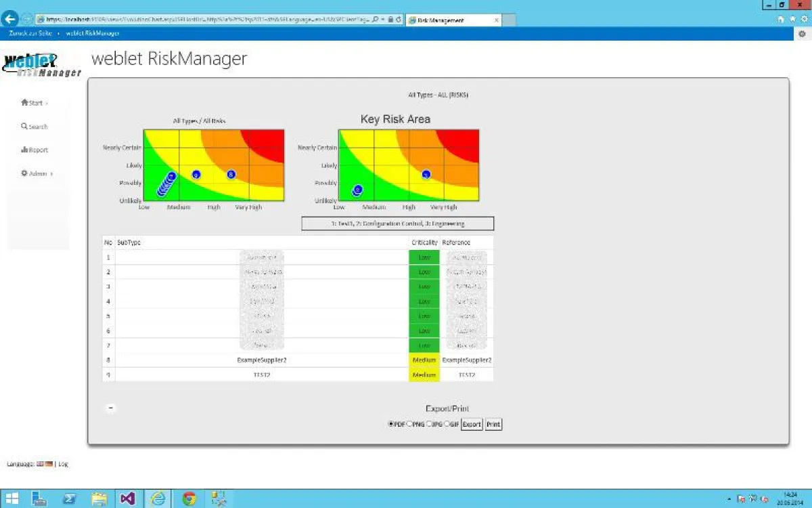This screenshot has width=812, height=508.
Task: Select the German flag language icon
Action: pyautogui.click(x=48, y=463)
